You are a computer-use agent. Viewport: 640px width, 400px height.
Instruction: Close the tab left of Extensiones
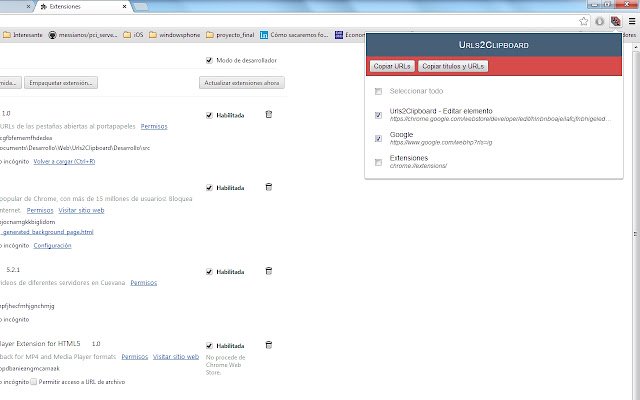[28, 7]
